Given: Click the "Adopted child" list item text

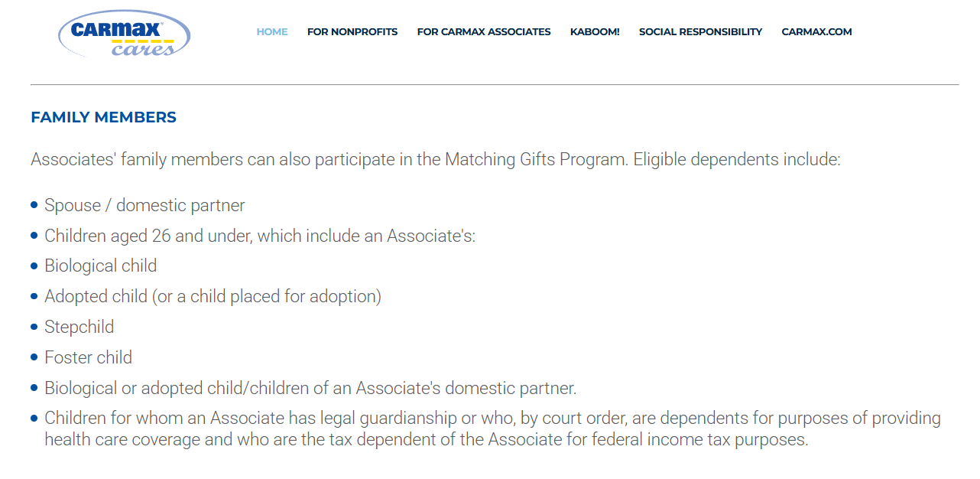Looking at the screenshot, I should click(x=213, y=296).
